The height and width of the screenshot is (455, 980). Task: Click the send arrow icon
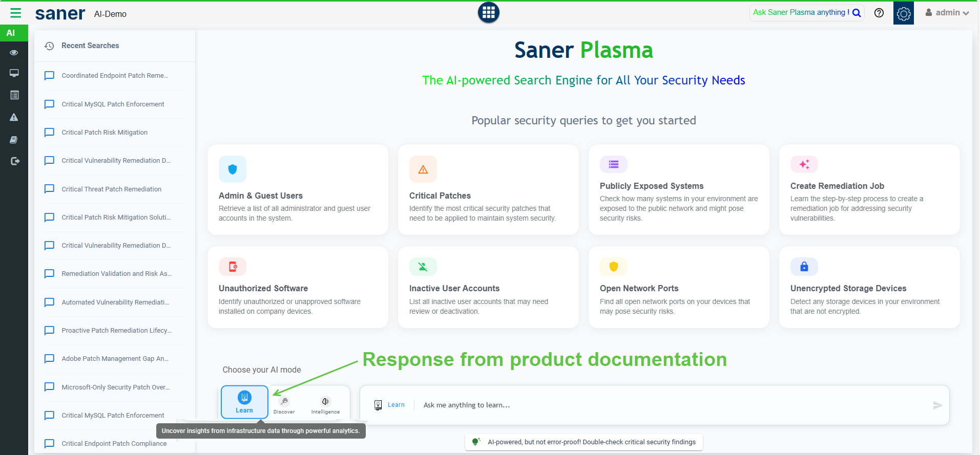coord(937,405)
